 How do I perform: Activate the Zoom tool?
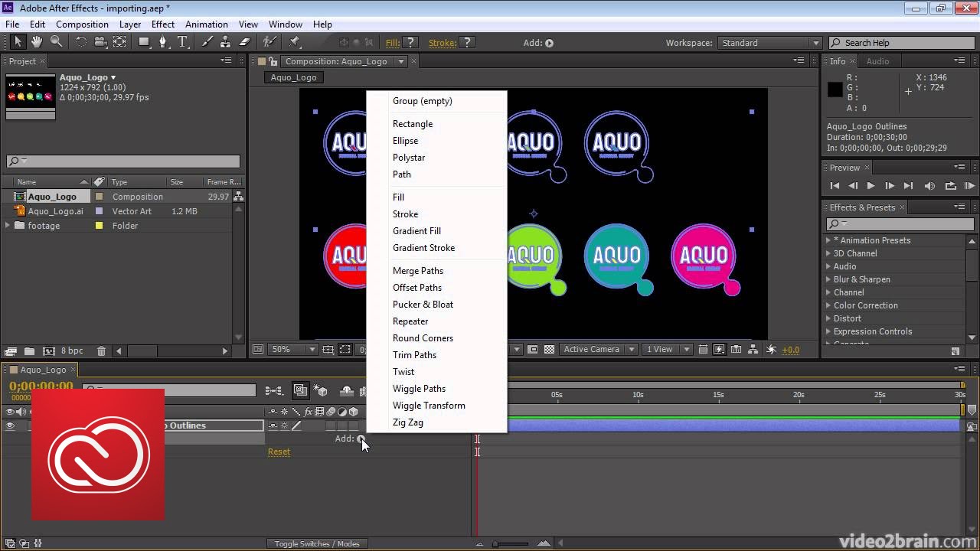pyautogui.click(x=56, y=42)
